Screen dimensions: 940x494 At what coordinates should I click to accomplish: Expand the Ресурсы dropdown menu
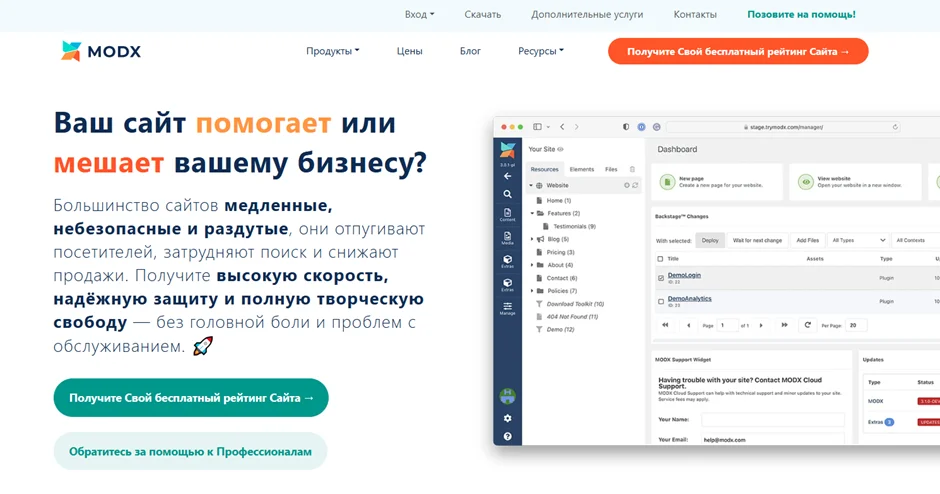[x=541, y=51]
